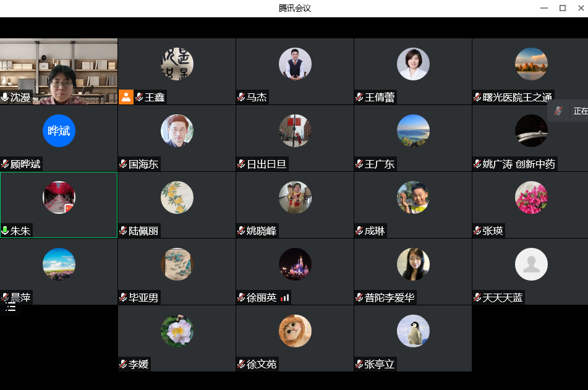Viewport: 588px width, 390px height.
Task: Click the signal strength bars next to 徐丽英
Action: 284,298
